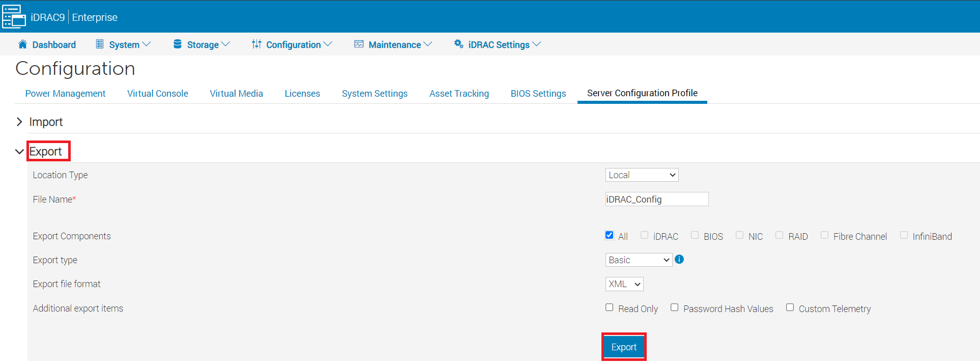Screen dimensions: 980x364
Task: Click the Storage database icon
Action: (178, 44)
